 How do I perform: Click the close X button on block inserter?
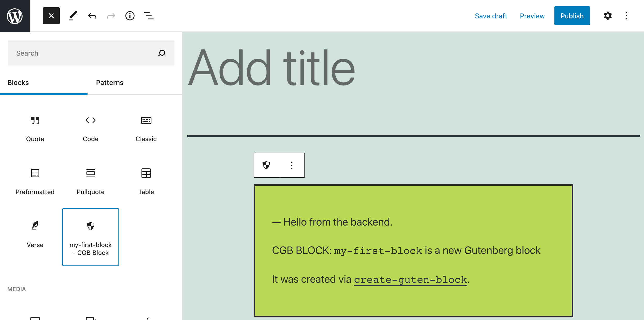51,16
